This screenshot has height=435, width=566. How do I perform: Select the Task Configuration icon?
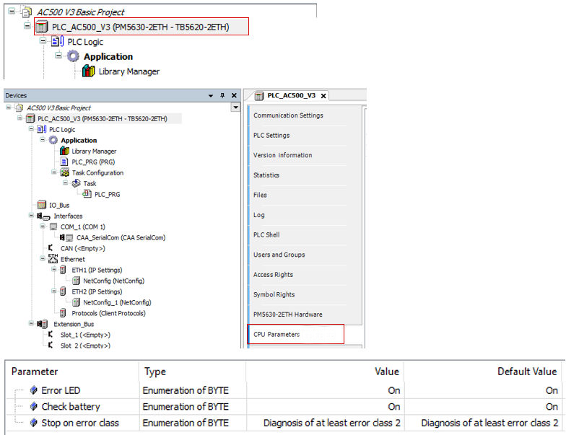65,173
